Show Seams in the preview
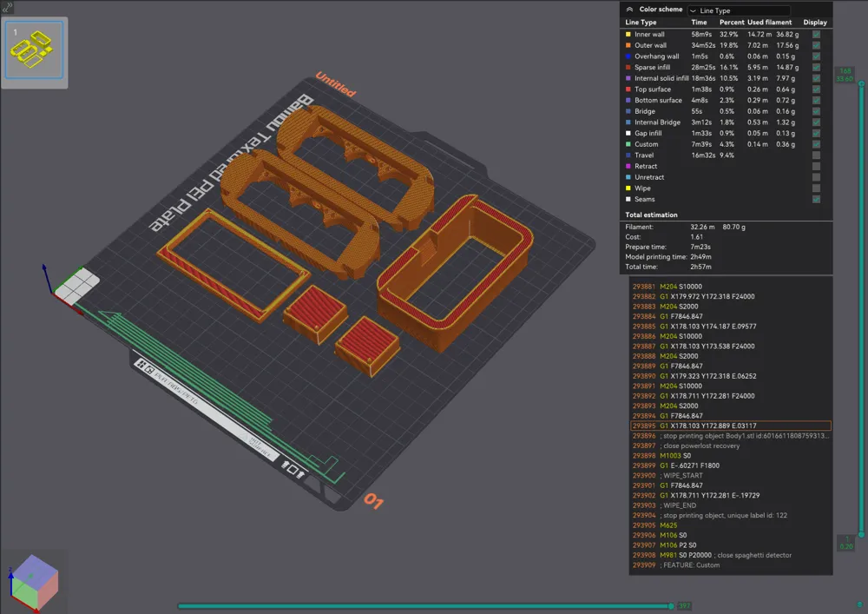868x614 pixels. (x=814, y=199)
